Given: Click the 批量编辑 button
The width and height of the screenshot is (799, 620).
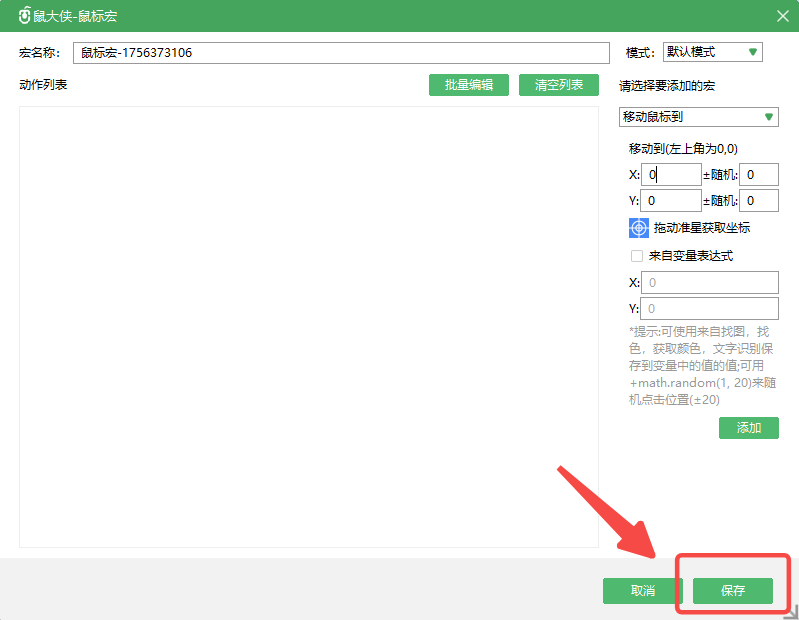Looking at the screenshot, I should [468, 85].
